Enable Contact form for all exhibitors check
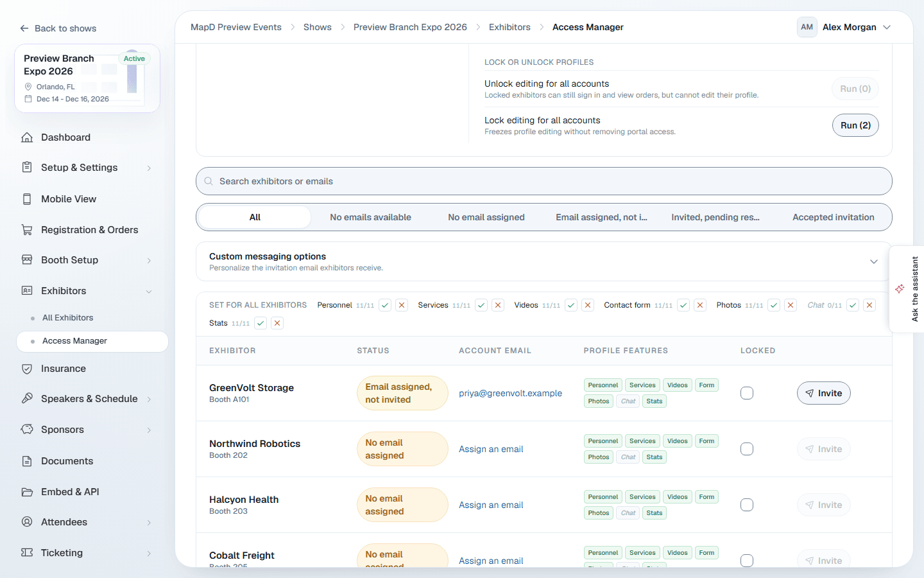Screen dimensions: 924x578 [683, 305]
